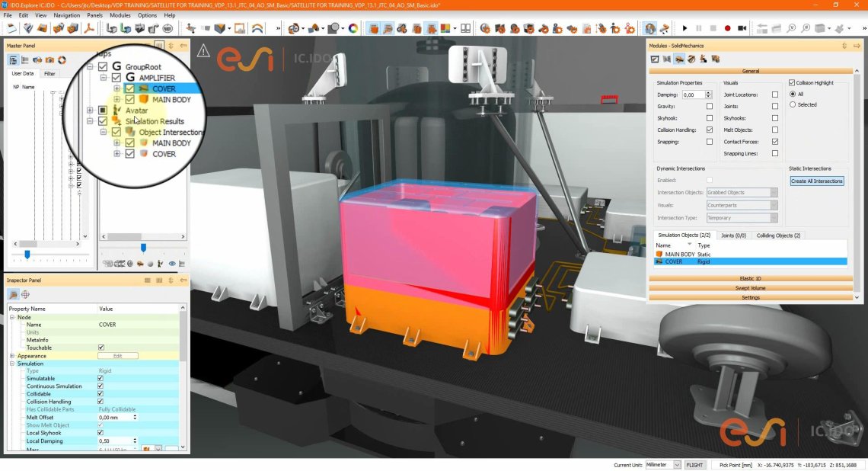
Task: Click the camera icon in Master Panel toolbar
Action: coord(49,60)
